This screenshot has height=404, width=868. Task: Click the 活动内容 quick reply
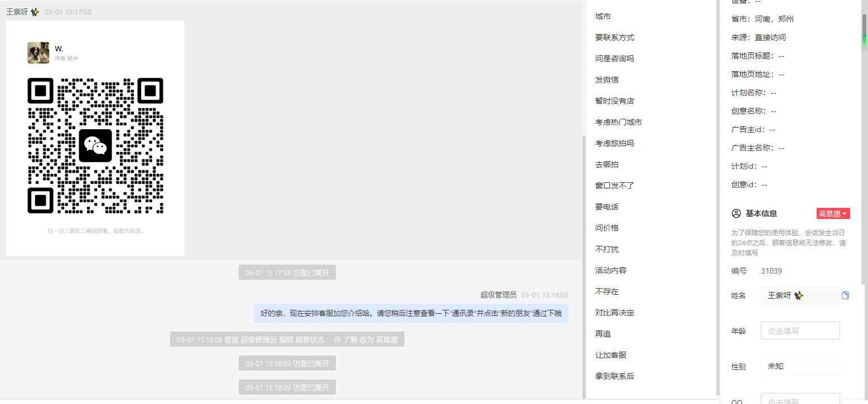pos(611,270)
